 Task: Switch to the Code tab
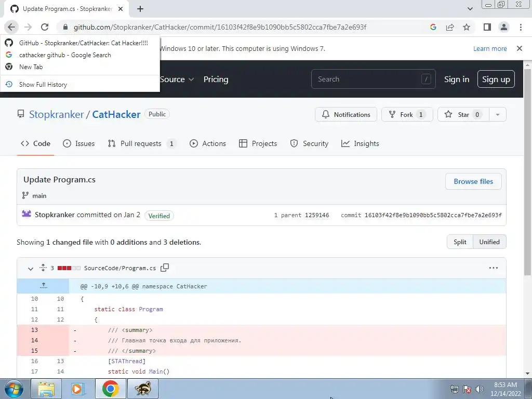pyautogui.click(x=36, y=143)
